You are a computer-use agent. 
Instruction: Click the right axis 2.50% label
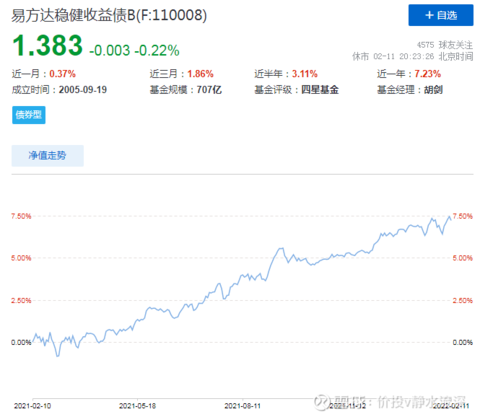[462, 300]
